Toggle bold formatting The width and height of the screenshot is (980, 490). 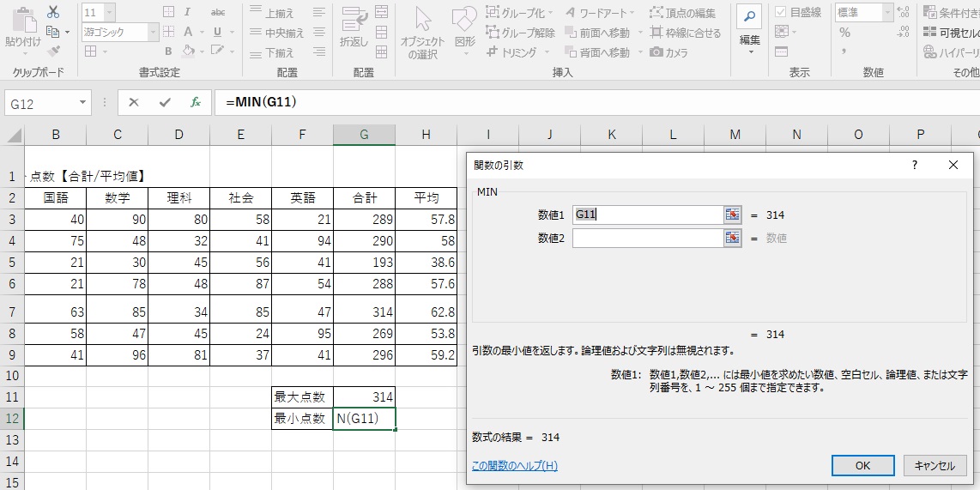(169, 51)
